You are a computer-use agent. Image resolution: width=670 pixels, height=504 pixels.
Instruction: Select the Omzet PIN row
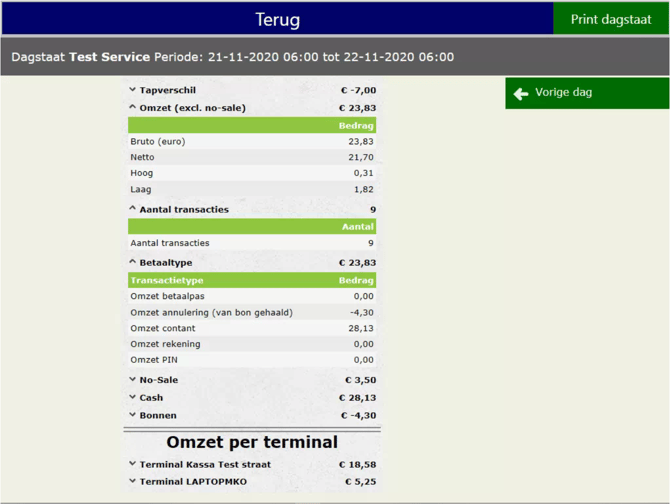click(x=252, y=360)
